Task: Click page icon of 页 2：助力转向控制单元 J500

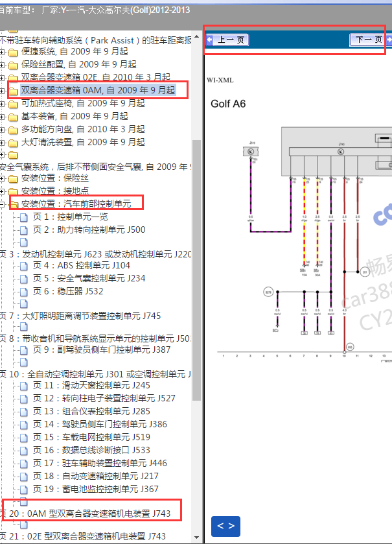Action: [24, 231]
